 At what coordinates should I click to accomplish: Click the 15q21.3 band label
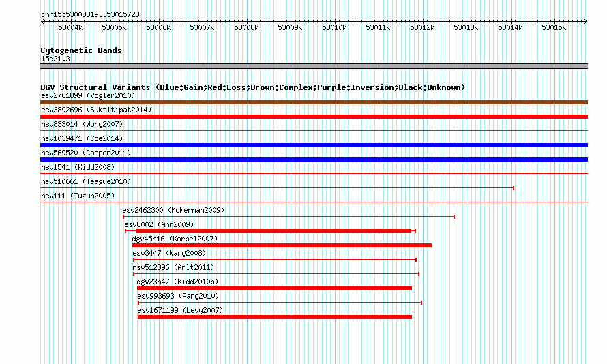pos(55,59)
